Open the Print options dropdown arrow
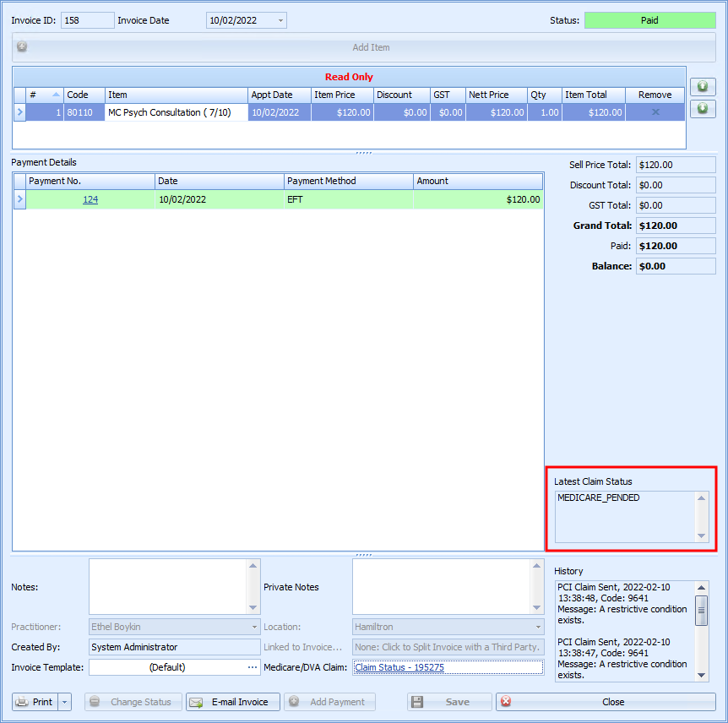The height and width of the screenshot is (723, 728). pyautogui.click(x=65, y=702)
